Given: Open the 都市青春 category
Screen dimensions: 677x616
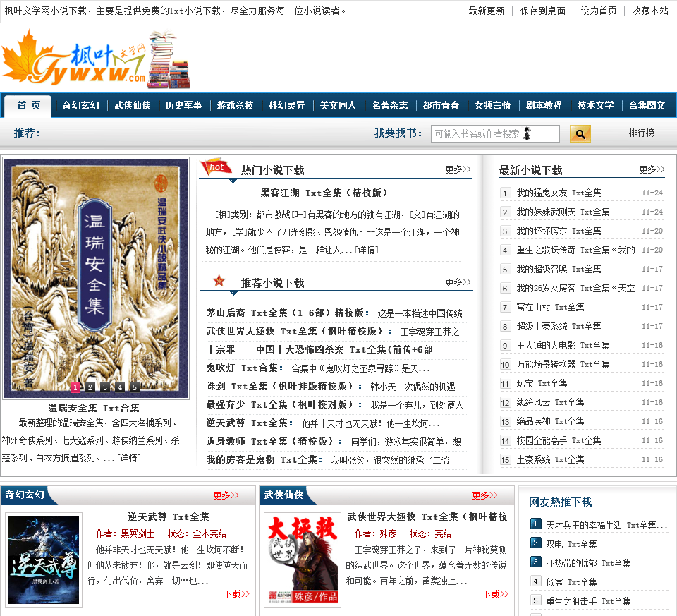Looking at the screenshot, I should (x=441, y=105).
